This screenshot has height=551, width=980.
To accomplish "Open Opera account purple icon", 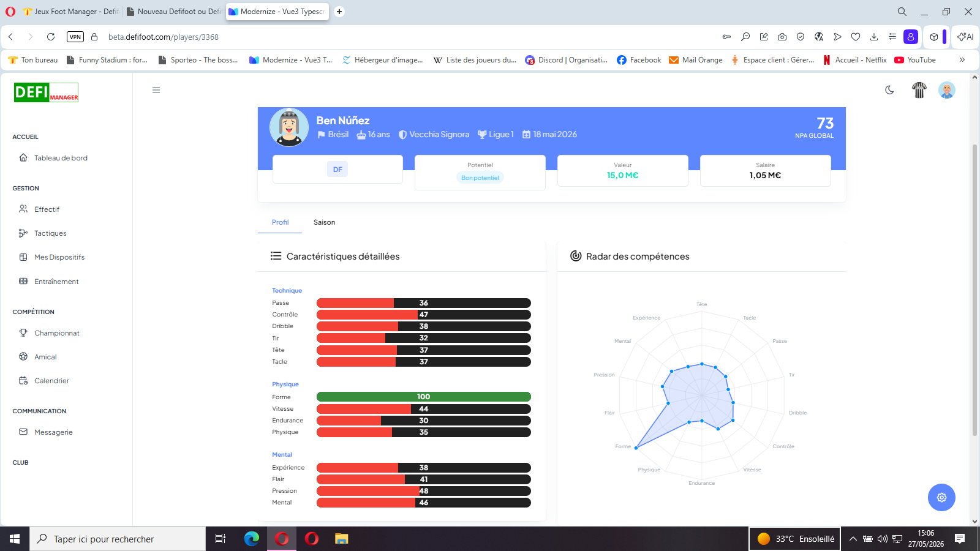I will click(911, 37).
